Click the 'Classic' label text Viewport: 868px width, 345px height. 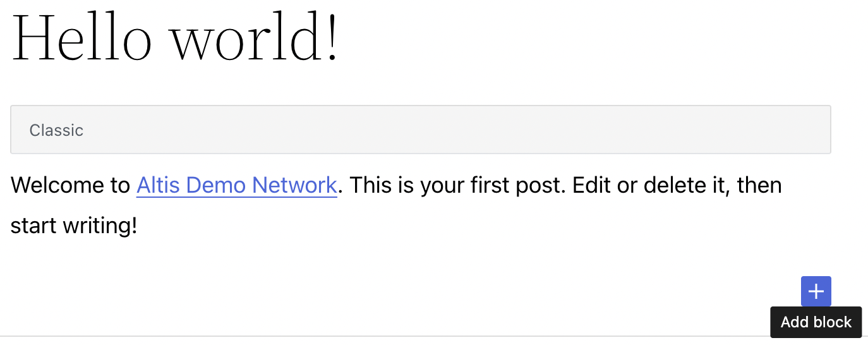pyautogui.click(x=57, y=130)
